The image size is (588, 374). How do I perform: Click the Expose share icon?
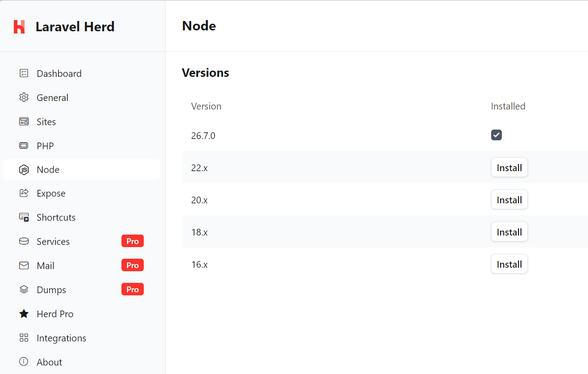coord(24,193)
